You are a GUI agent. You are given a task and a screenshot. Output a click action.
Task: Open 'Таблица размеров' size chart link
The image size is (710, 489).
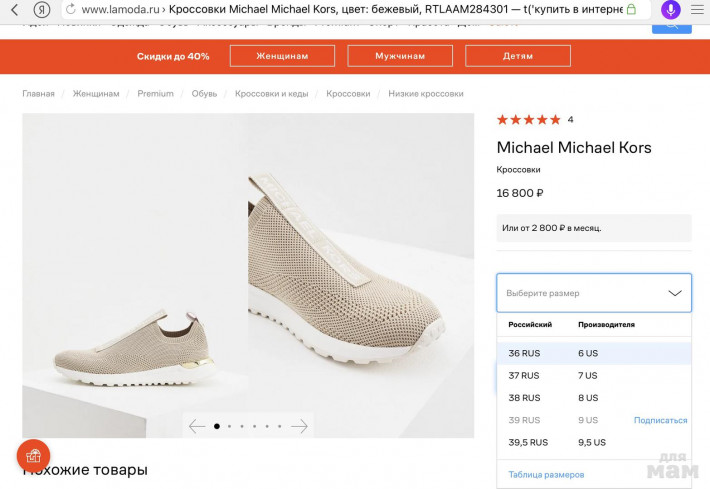[546, 474]
